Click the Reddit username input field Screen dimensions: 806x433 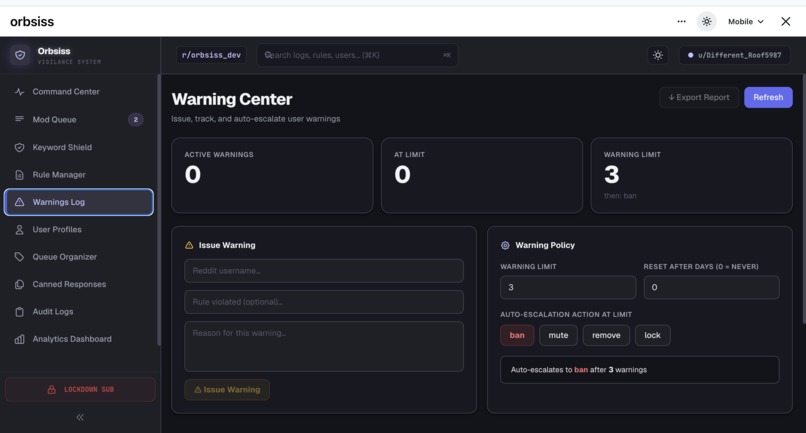tap(324, 270)
